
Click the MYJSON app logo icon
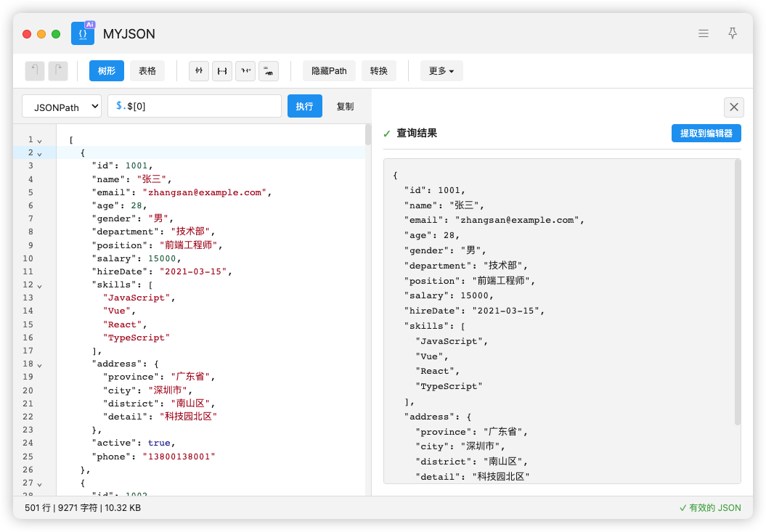click(83, 33)
